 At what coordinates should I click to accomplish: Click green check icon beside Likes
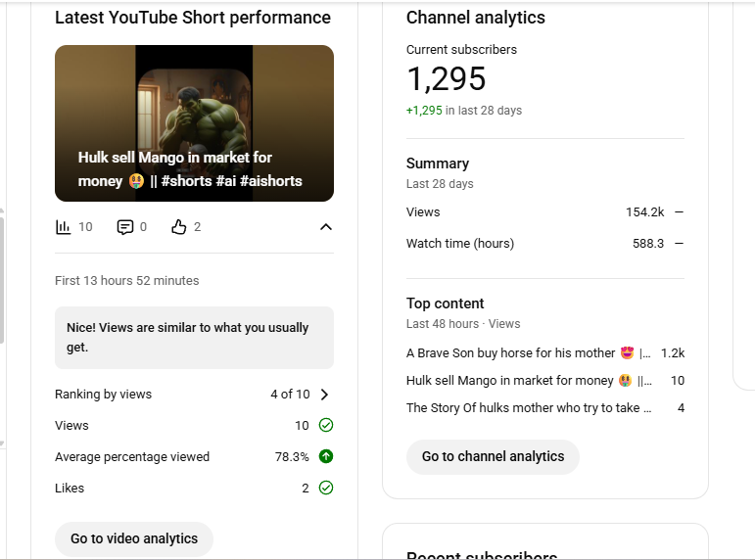coord(326,489)
